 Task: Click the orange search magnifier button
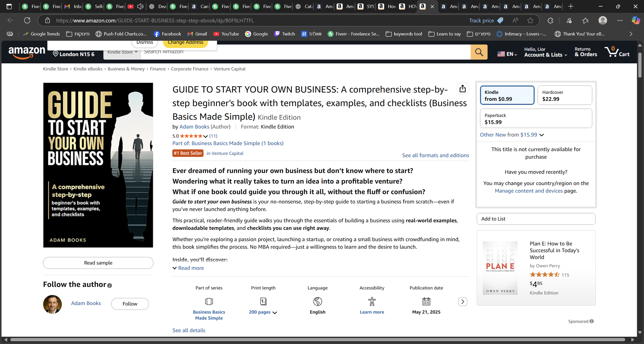(x=479, y=52)
